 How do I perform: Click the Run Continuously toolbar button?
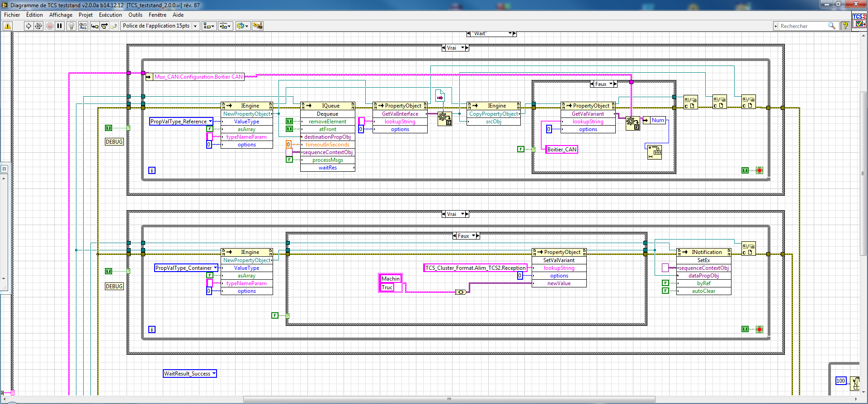[x=38, y=26]
